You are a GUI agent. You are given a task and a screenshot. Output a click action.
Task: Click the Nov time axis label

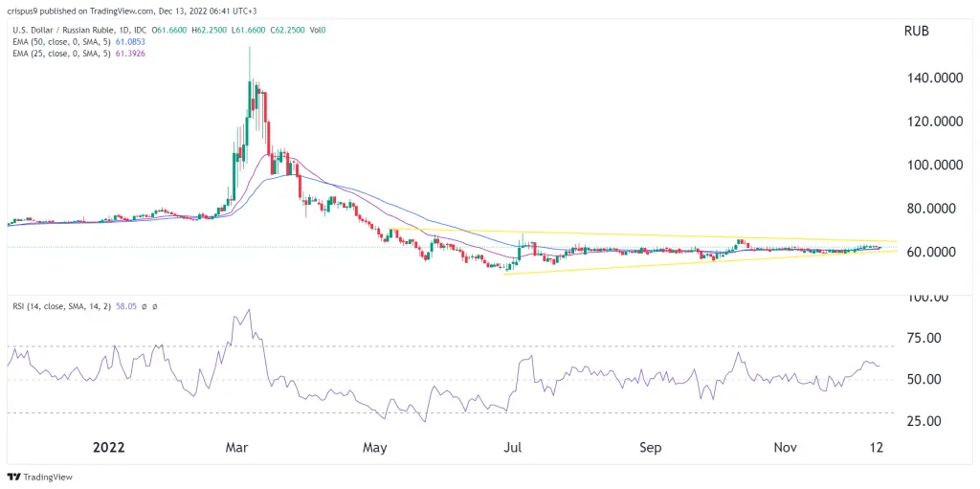[786, 448]
